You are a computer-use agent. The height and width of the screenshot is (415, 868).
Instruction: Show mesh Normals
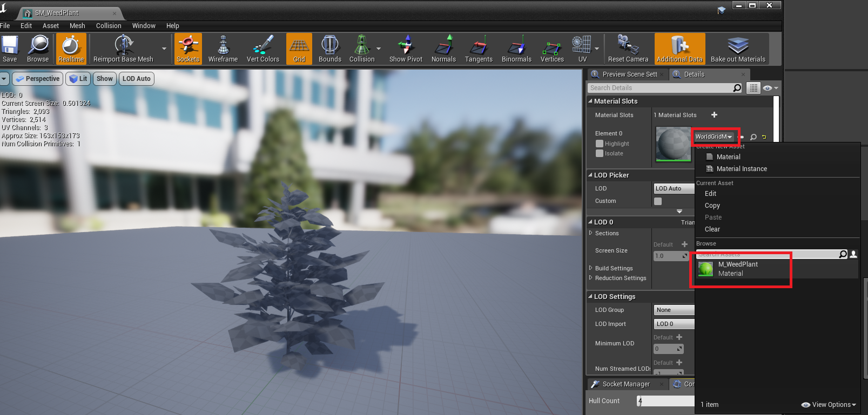443,49
